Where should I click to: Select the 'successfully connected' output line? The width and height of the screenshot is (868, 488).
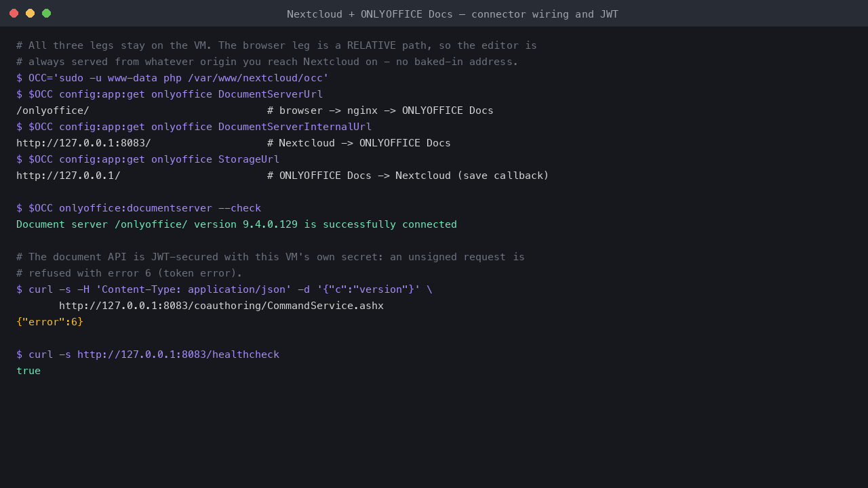(x=237, y=224)
